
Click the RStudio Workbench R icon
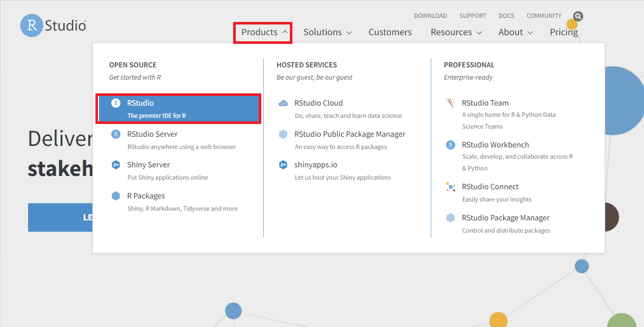tap(451, 145)
